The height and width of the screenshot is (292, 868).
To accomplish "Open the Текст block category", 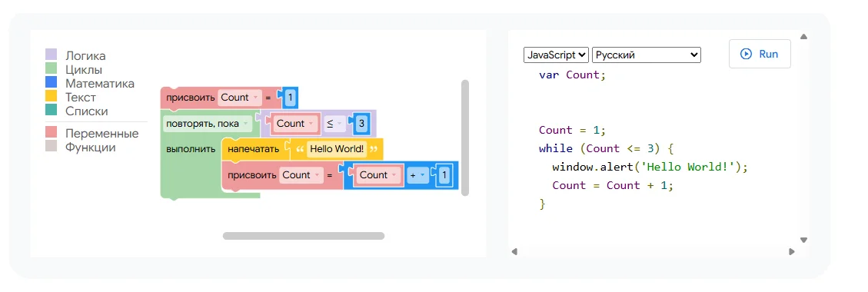I will (80, 98).
